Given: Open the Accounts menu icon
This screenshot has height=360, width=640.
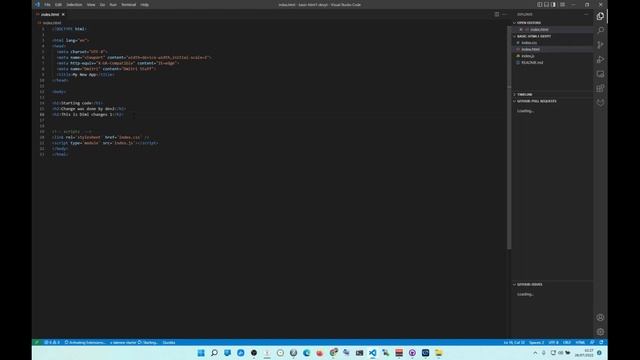Looking at the screenshot, I should 600,318.
